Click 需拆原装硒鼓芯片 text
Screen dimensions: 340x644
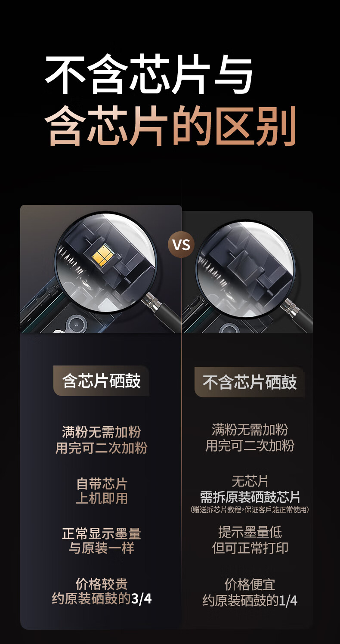(250, 497)
